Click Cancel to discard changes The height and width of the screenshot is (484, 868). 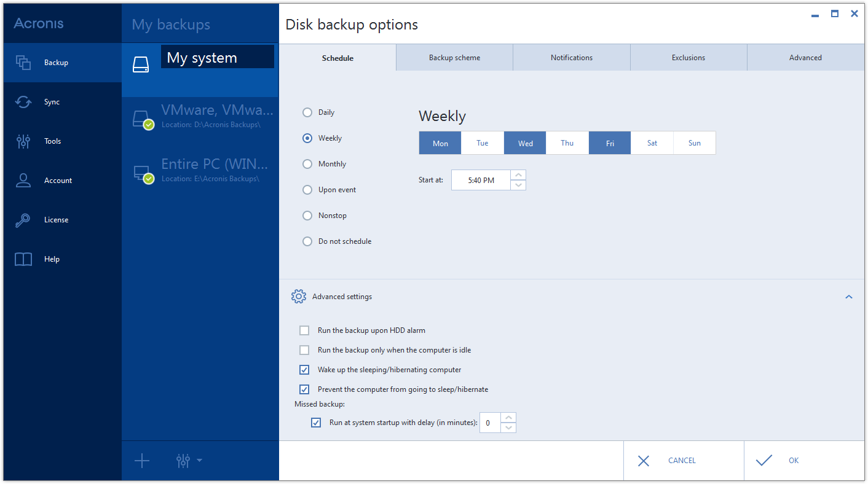click(x=682, y=460)
